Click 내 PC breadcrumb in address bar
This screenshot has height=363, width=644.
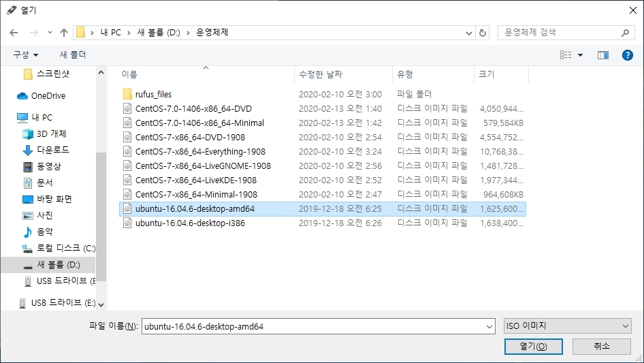(111, 33)
